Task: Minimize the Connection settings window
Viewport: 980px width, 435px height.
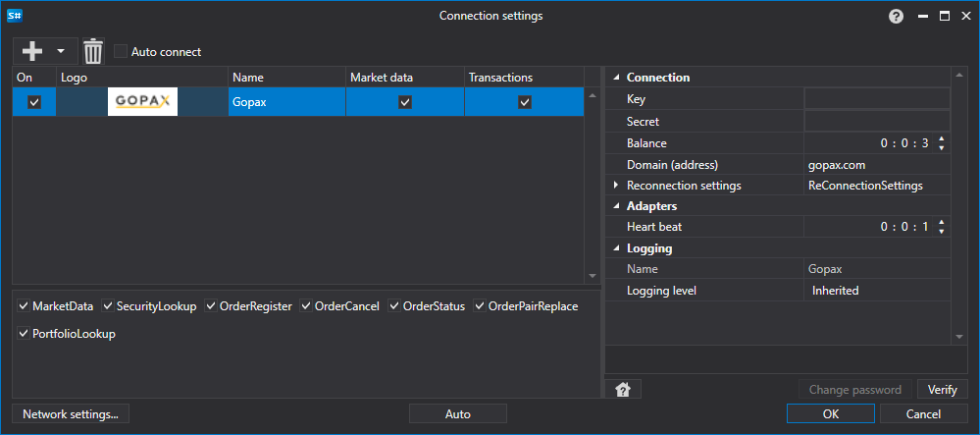Action: tap(922, 17)
